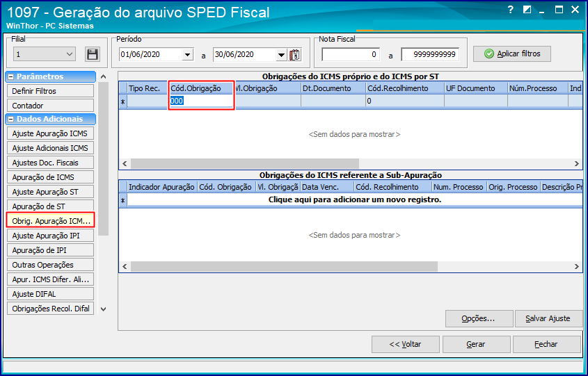Click Orig. Processo column header

514,187
